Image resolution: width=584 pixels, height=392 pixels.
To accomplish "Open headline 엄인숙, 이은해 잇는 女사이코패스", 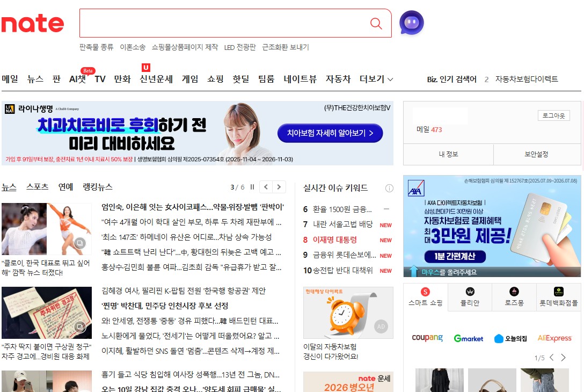I will (x=193, y=207).
